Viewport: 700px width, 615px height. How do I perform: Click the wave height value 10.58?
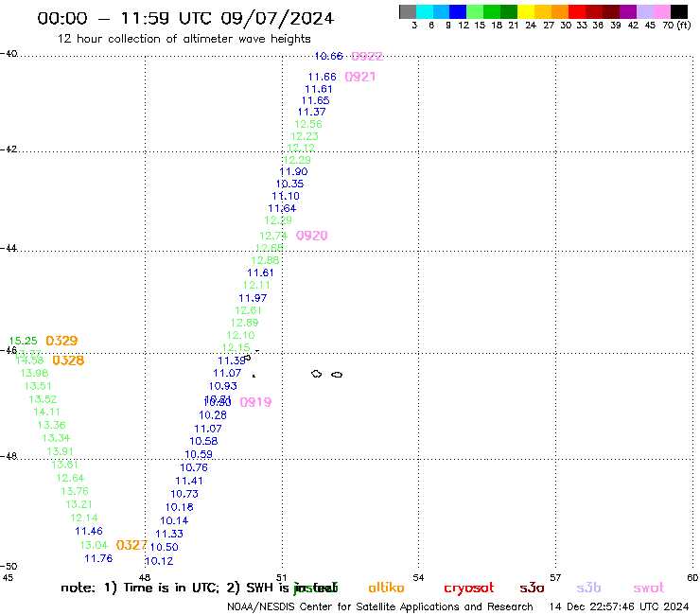point(203,441)
